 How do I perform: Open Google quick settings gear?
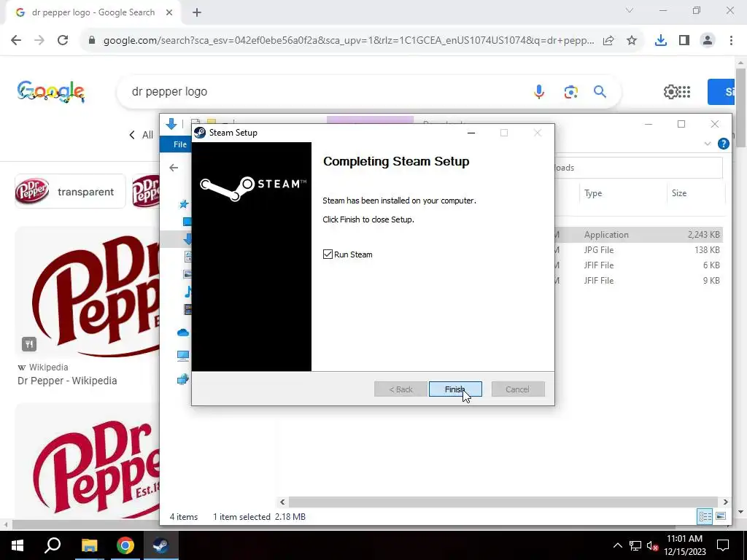click(x=671, y=91)
